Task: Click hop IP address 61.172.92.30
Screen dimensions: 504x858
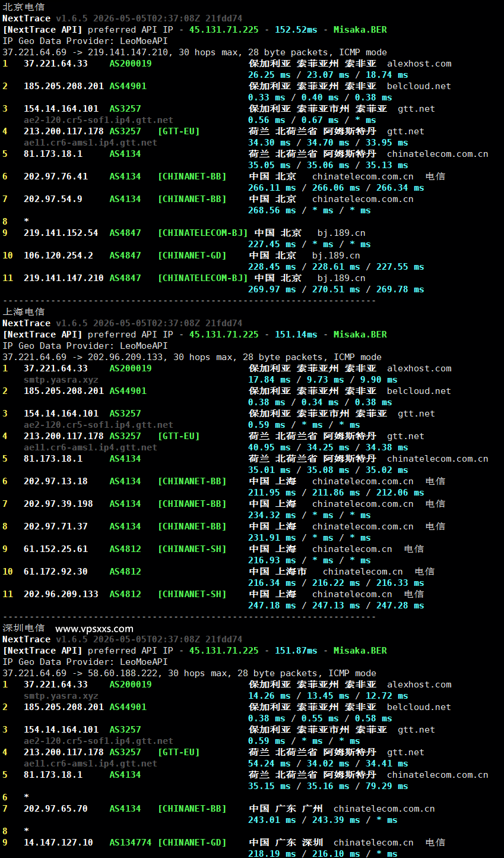Action: click(x=56, y=572)
